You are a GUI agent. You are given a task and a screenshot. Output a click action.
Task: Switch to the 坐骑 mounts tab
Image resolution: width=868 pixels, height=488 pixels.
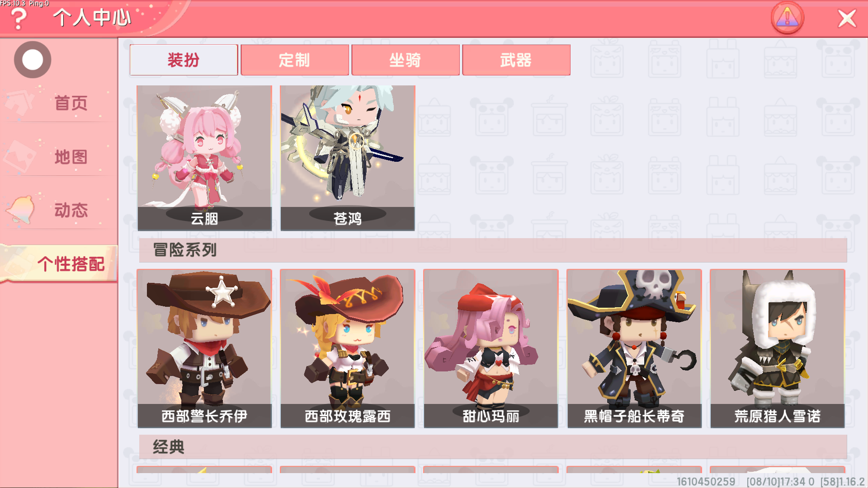coord(406,60)
